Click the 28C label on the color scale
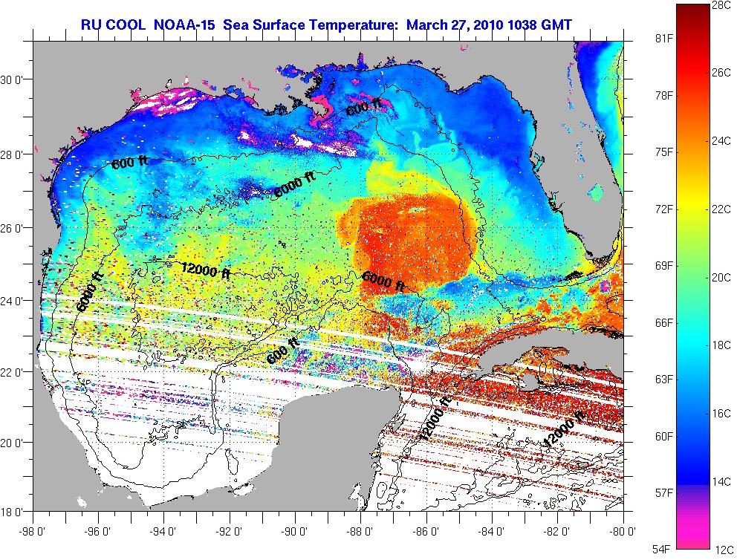The image size is (737, 560). pos(721,5)
